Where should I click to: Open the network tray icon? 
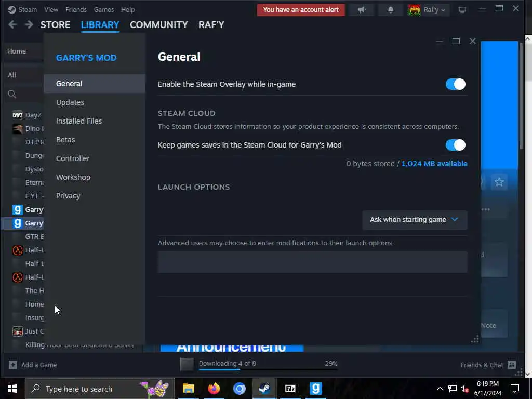tap(453, 389)
